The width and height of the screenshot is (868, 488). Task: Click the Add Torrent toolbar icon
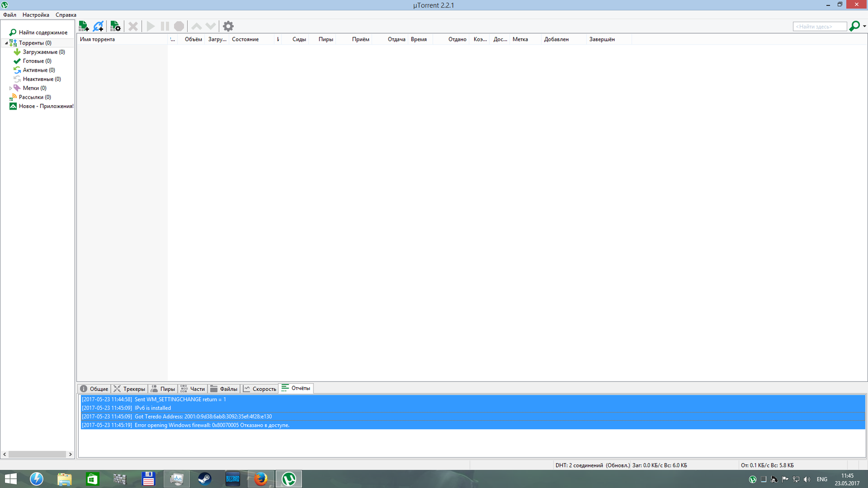coord(84,26)
